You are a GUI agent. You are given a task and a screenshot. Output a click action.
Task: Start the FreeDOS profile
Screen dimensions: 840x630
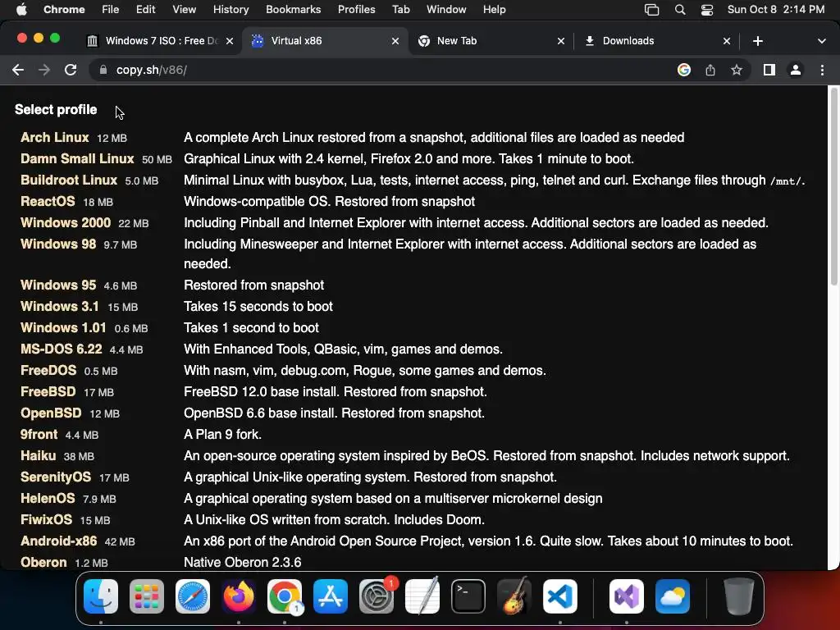pyautogui.click(x=48, y=371)
